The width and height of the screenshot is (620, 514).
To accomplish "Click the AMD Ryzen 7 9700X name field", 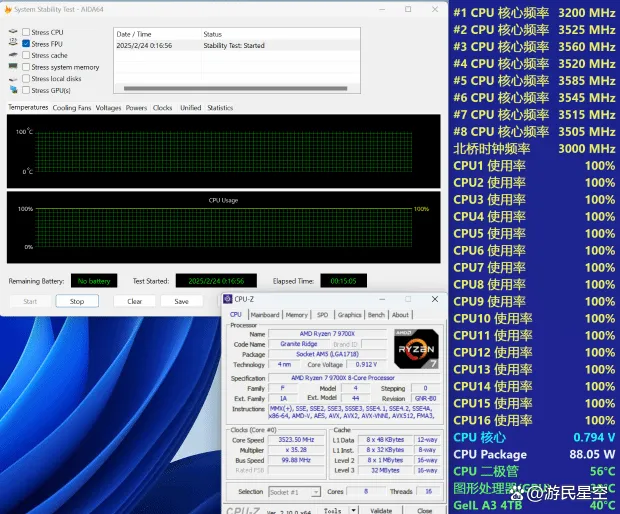I will tap(327, 334).
